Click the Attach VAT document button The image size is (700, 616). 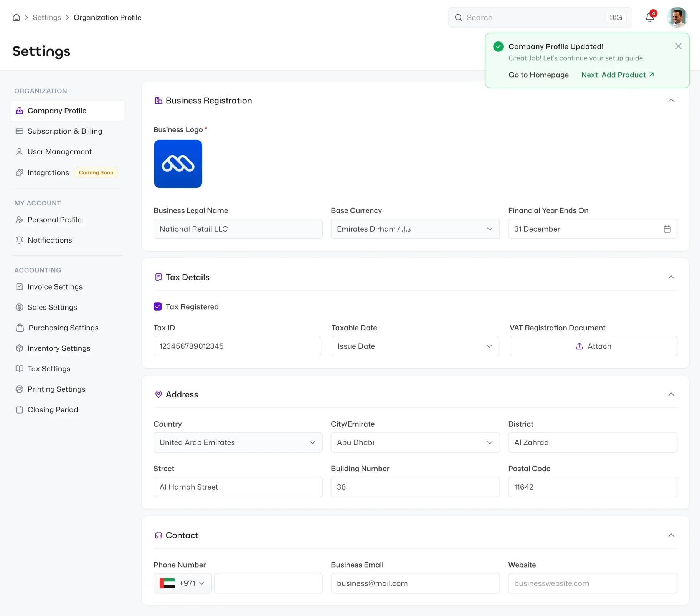[593, 346]
